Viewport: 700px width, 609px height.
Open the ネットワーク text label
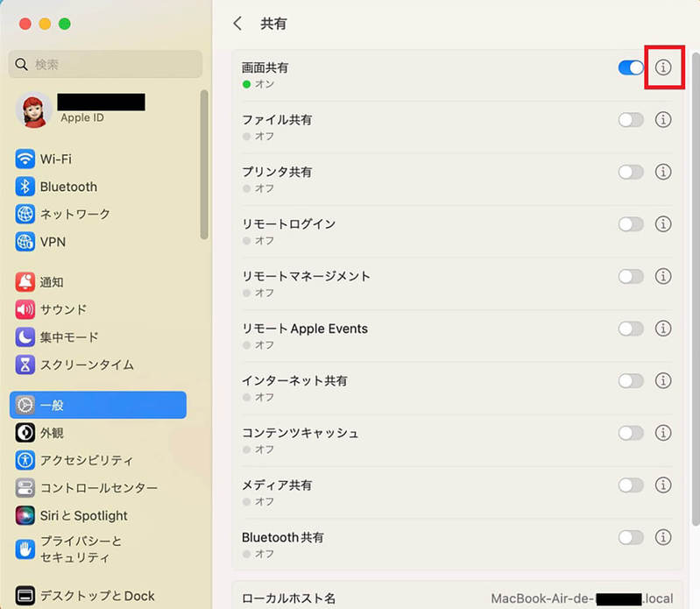coord(75,215)
